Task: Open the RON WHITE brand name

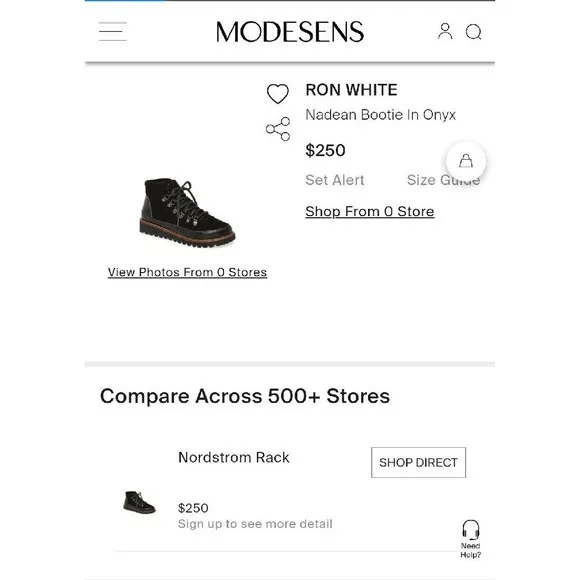Action: coord(351,90)
